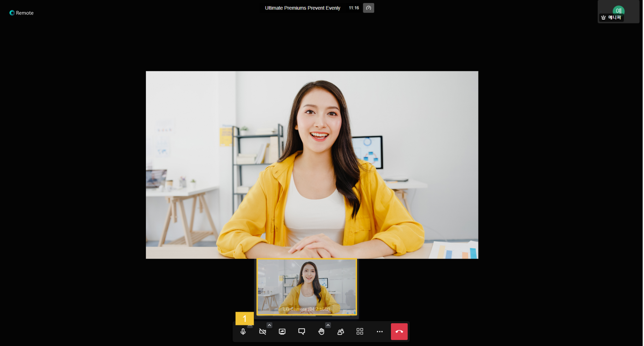Switch to grid layout view icon
Screen dimensions: 644x346
coord(360,332)
